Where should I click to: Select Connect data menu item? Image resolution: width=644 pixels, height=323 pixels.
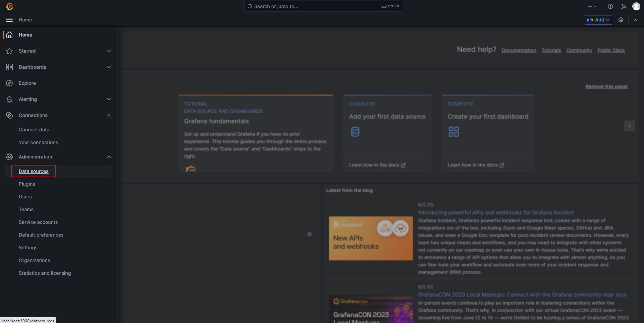(x=34, y=130)
